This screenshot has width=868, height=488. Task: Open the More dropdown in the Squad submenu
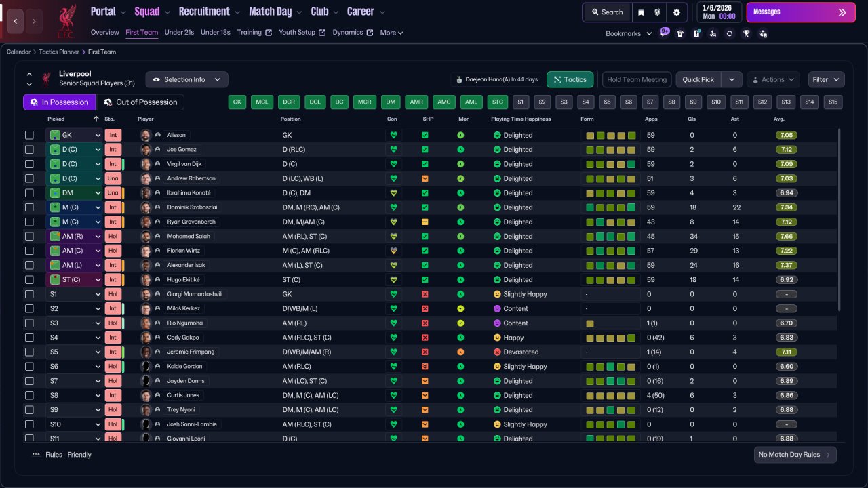pos(391,33)
